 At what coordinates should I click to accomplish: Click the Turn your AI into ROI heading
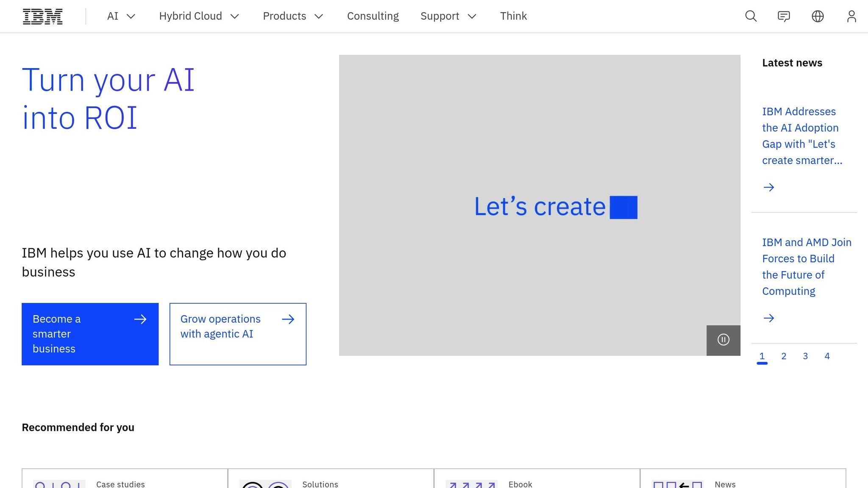point(108,98)
